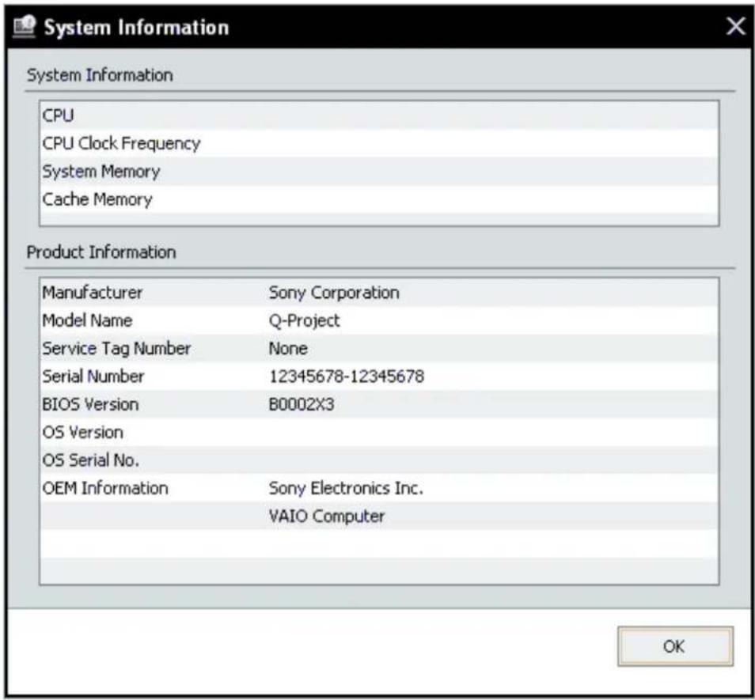
Task: Click the OS Serial No. label
Action: click(90, 460)
